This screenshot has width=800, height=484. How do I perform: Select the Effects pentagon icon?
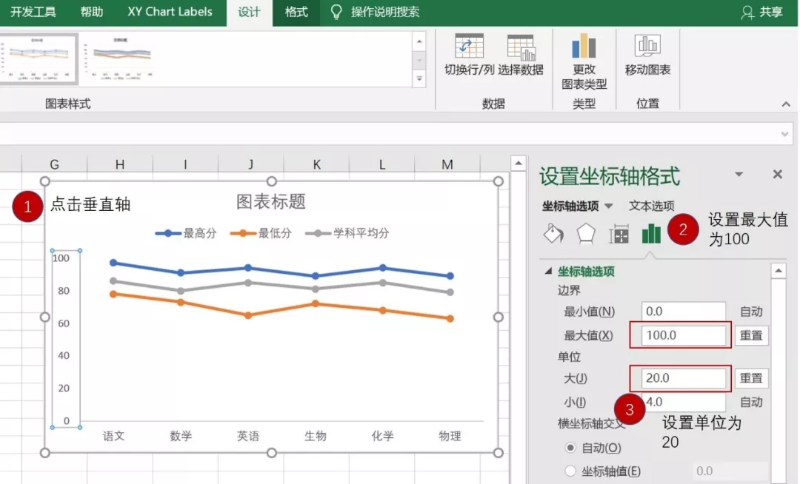[586, 234]
